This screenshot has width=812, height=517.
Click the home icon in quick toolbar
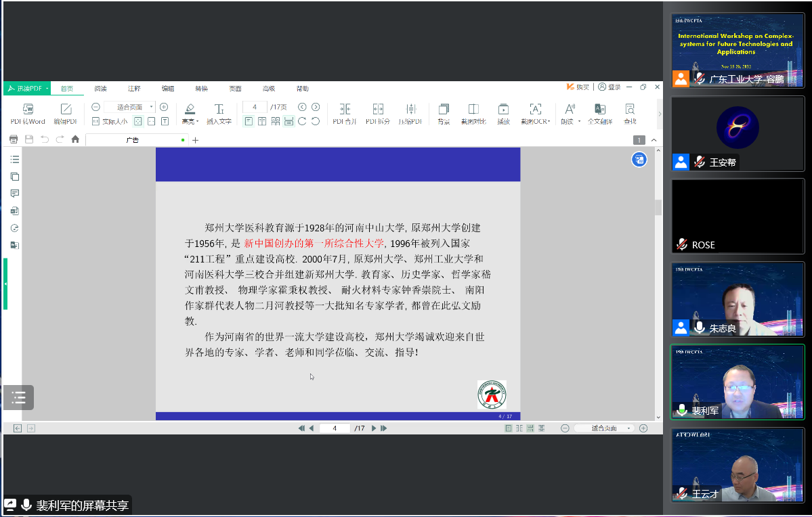coord(75,139)
